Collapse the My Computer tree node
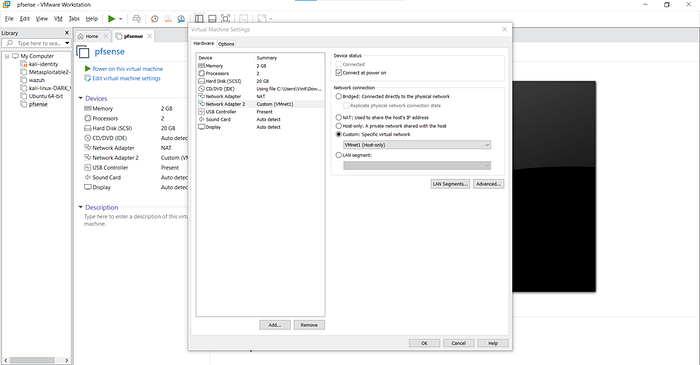The width and height of the screenshot is (700, 365). pyautogui.click(x=7, y=56)
